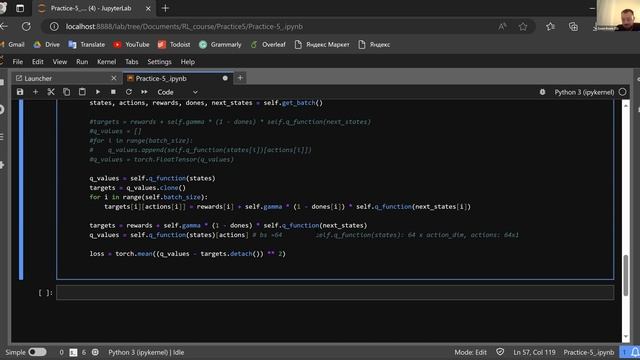Open Яндекс Маркет bookmark

pos(322,44)
